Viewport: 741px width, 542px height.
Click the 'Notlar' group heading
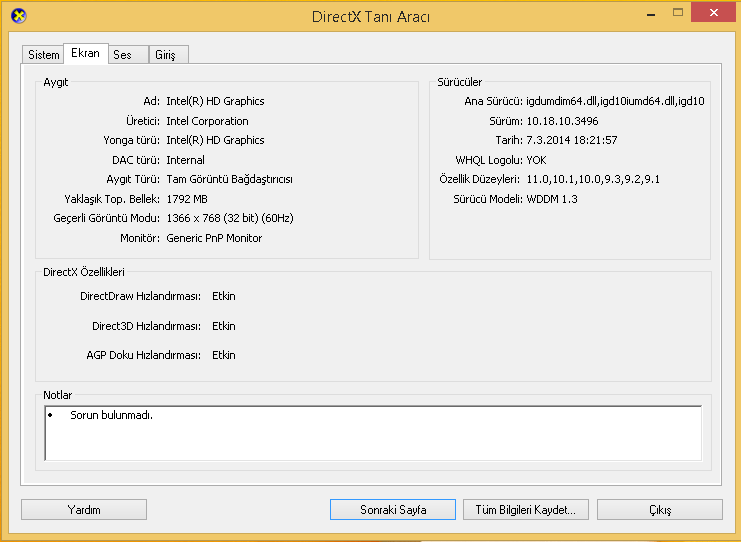tap(58, 395)
